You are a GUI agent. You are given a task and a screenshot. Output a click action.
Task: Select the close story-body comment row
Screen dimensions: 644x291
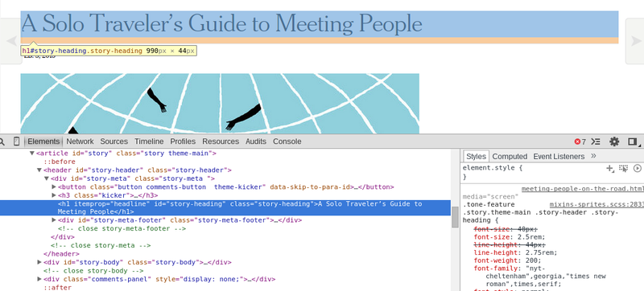(93, 271)
